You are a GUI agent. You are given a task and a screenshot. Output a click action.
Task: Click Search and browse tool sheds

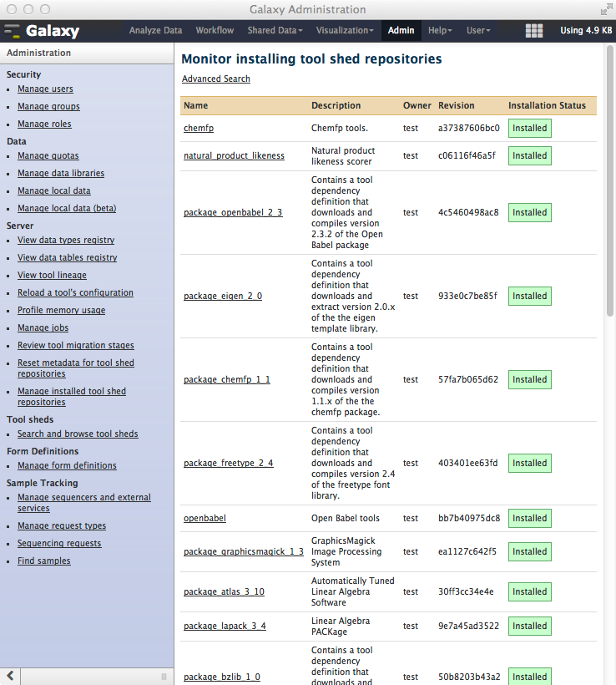pos(78,434)
